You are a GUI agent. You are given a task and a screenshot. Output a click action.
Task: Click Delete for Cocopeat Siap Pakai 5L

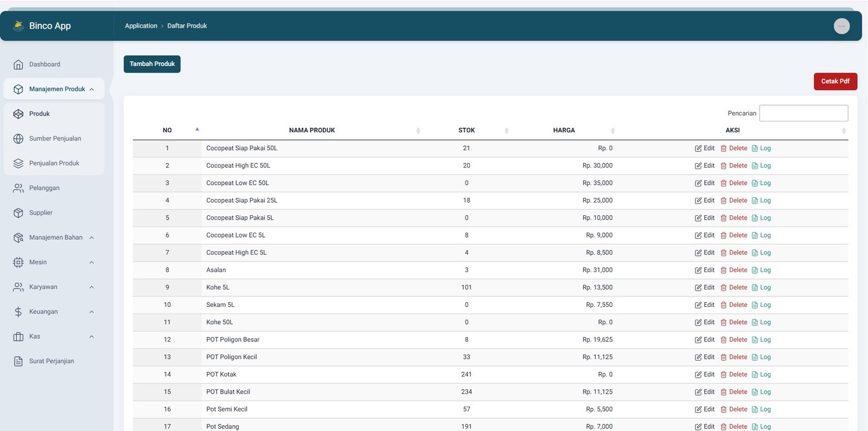pyautogui.click(x=734, y=218)
